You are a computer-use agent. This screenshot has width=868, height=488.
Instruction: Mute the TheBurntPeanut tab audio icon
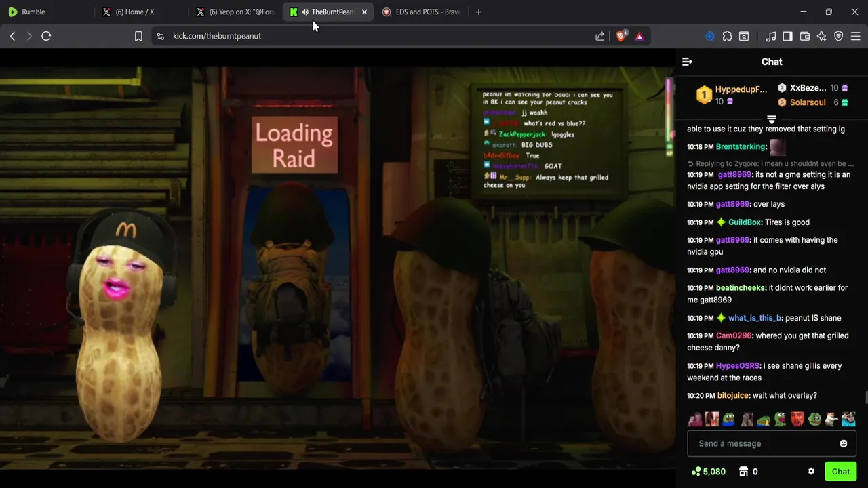click(305, 12)
